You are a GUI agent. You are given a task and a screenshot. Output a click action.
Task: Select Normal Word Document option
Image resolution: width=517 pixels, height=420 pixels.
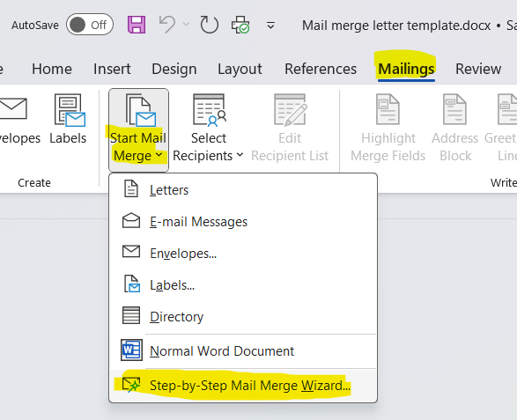coord(243,351)
